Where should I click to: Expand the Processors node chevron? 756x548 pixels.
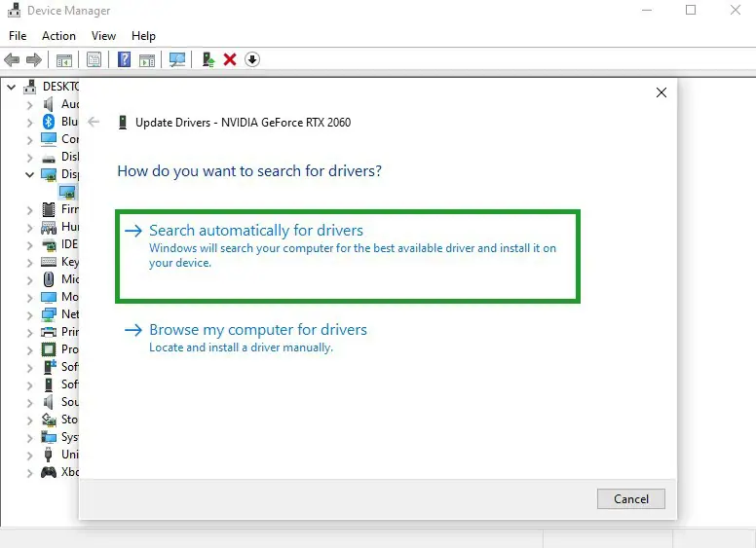pyautogui.click(x=30, y=350)
